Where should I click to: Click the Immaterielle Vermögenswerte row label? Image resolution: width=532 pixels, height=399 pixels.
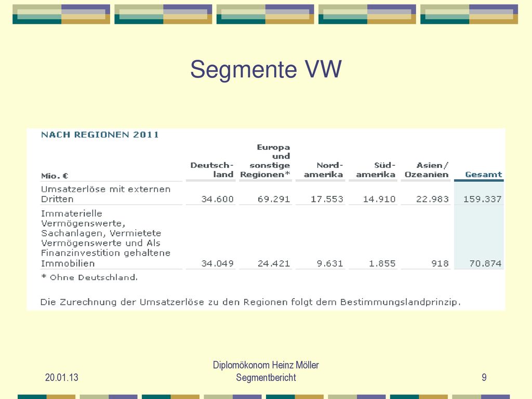click(106, 238)
